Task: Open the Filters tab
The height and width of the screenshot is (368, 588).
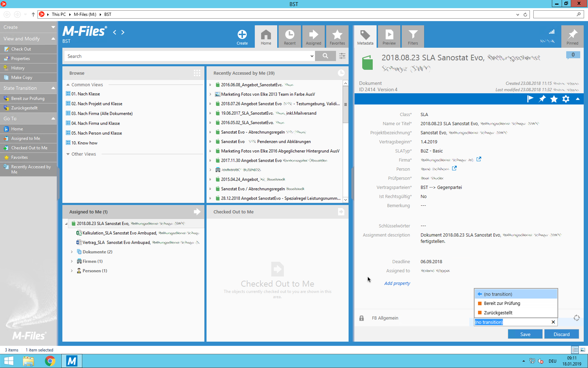Action: click(x=413, y=37)
